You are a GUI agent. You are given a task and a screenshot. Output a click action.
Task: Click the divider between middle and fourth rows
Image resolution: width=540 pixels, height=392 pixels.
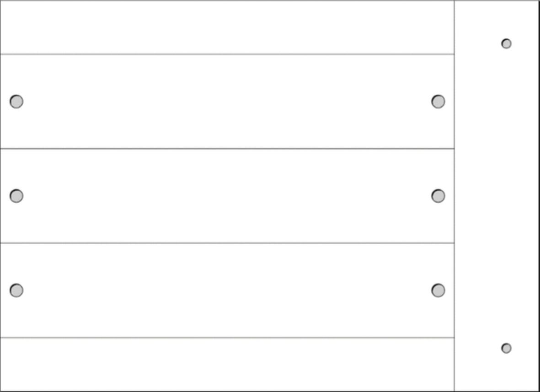pyautogui.click(x=227, y=243)
